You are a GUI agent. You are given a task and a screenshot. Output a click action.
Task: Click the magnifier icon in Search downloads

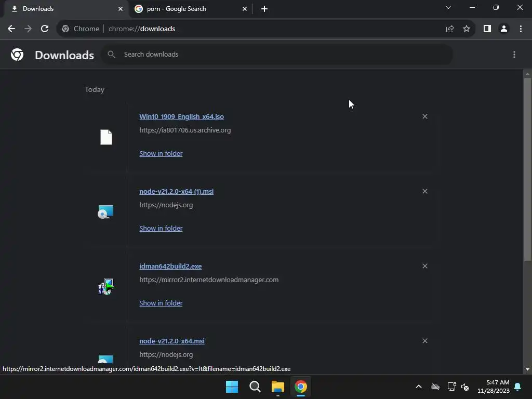111,54
